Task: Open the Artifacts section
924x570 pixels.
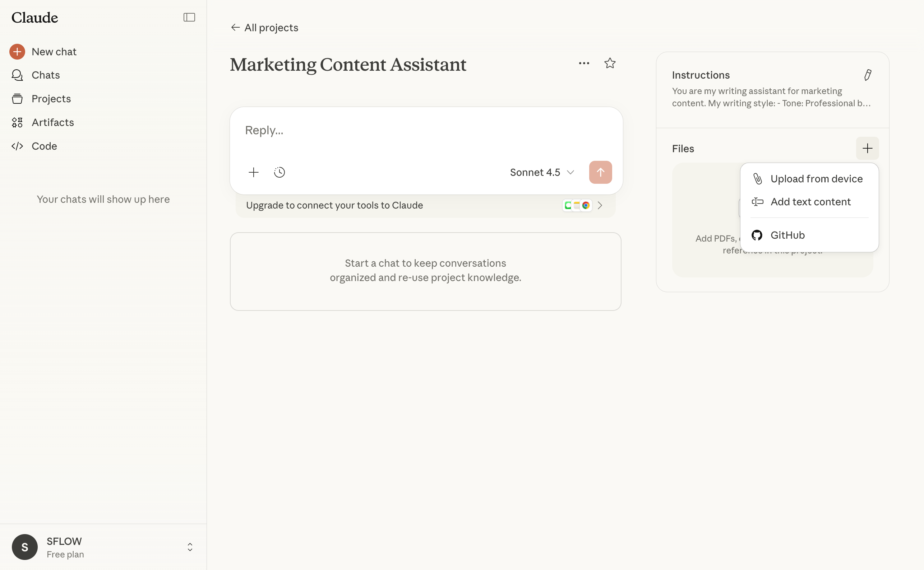Action: click(x=52, y=122)
